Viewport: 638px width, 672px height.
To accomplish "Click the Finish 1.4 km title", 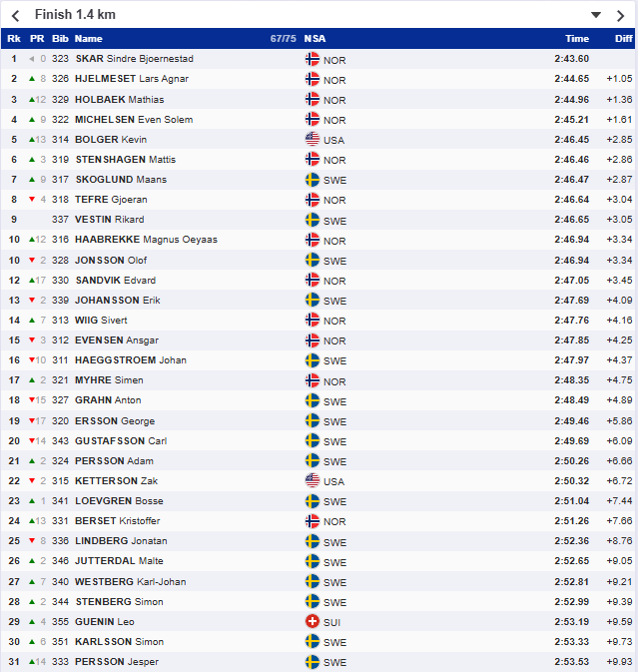I will [x=75, y=15].
